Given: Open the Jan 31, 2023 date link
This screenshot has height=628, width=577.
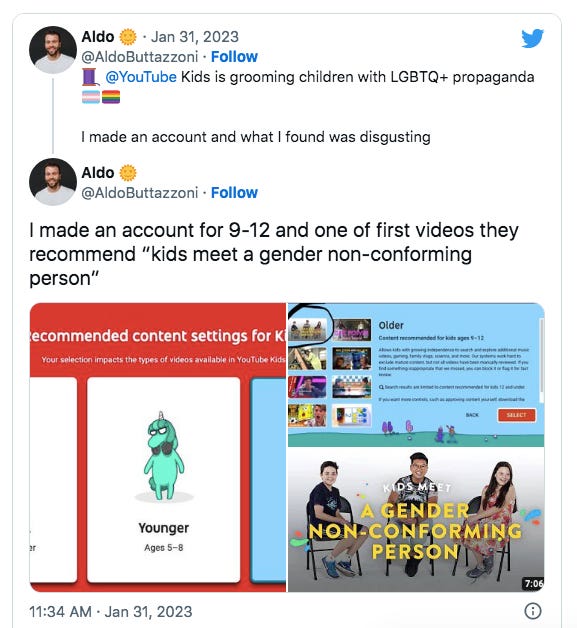Looking at the screenshot, I should click(195, 37).
